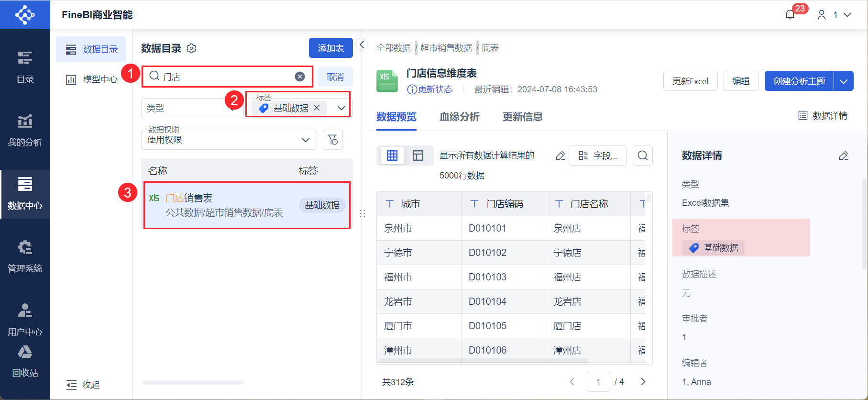This screenshot has width=868, height=400.
Task: Click the search field containing 门店
Action: (227, 77)
